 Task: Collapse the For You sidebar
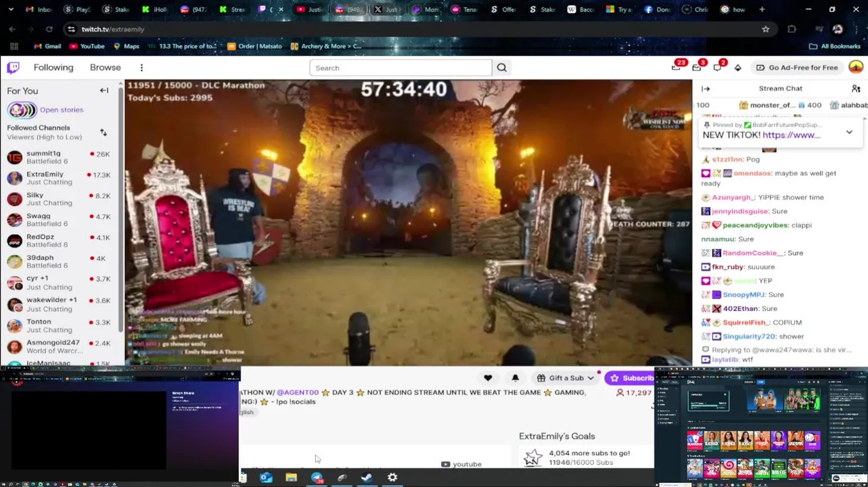(x=104, y=91)
